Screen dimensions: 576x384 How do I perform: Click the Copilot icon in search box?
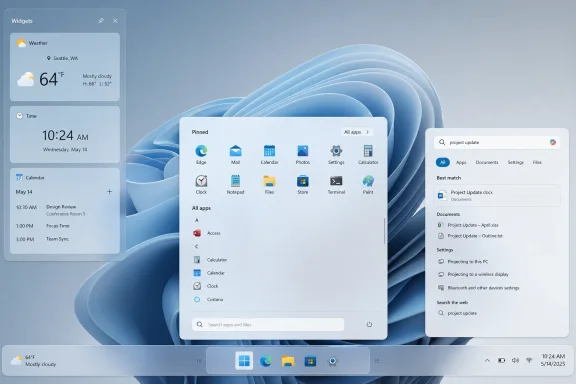pyautogui.click(x=552, y=142)
